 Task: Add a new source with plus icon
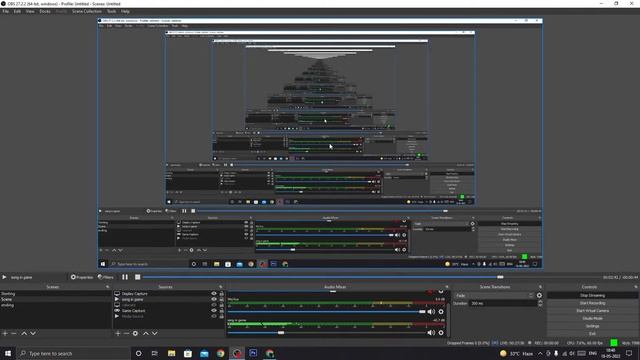pyautogui.click(x=118, y=333)
